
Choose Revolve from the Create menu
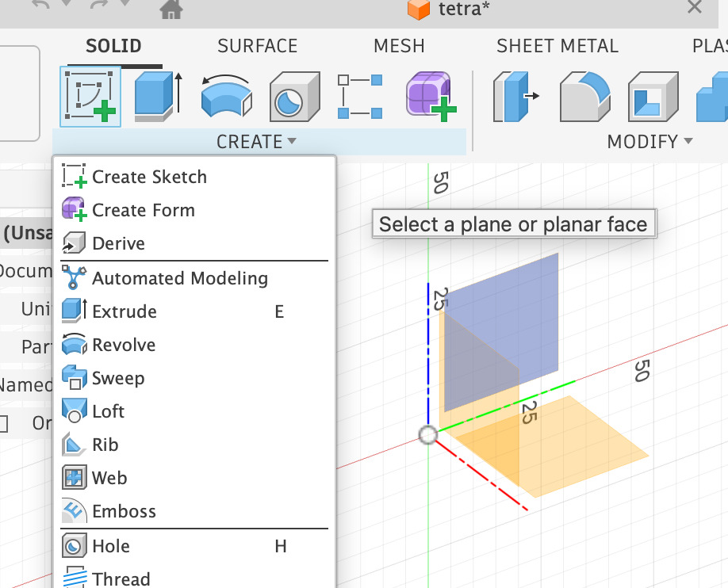pos(194,345)
